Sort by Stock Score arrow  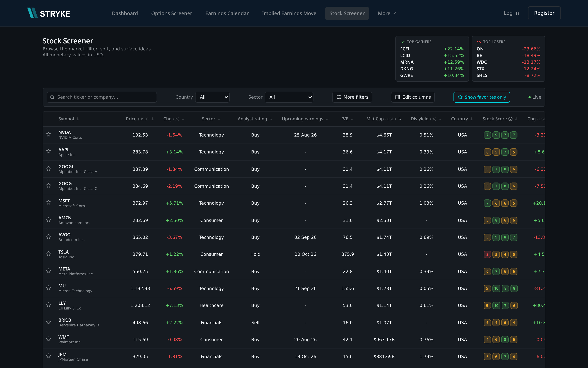click(516, 119)
